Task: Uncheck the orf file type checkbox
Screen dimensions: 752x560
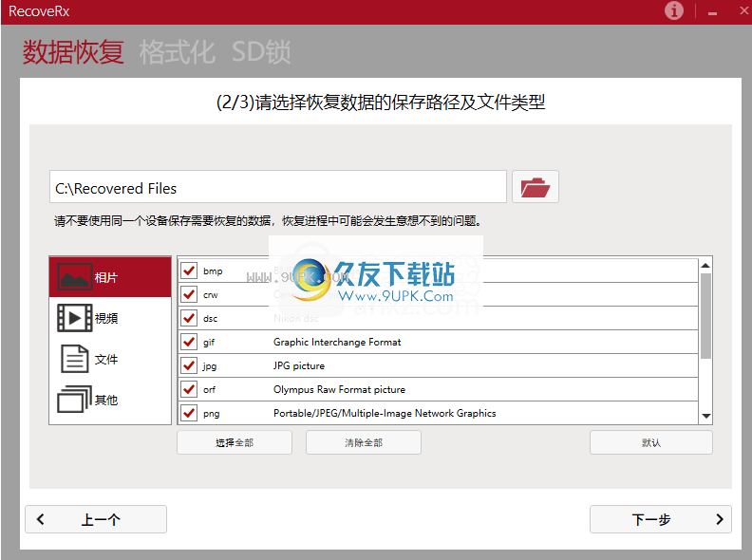Action: (x=189, y=389)
